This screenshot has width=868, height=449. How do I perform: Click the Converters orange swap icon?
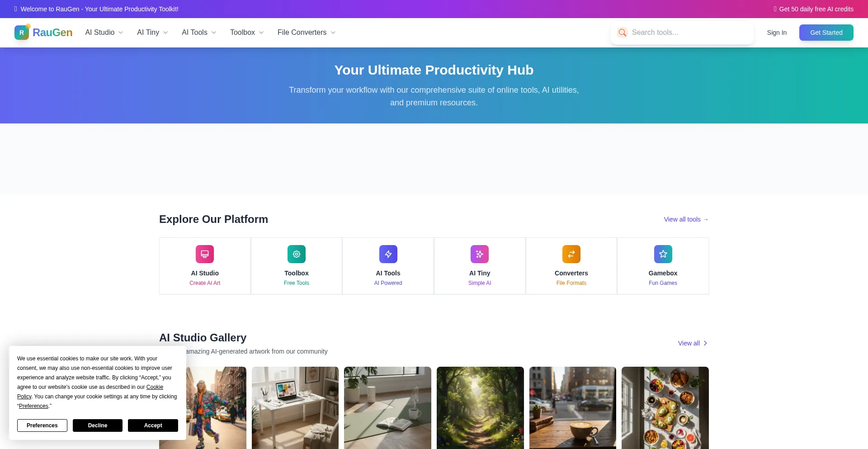571,254
